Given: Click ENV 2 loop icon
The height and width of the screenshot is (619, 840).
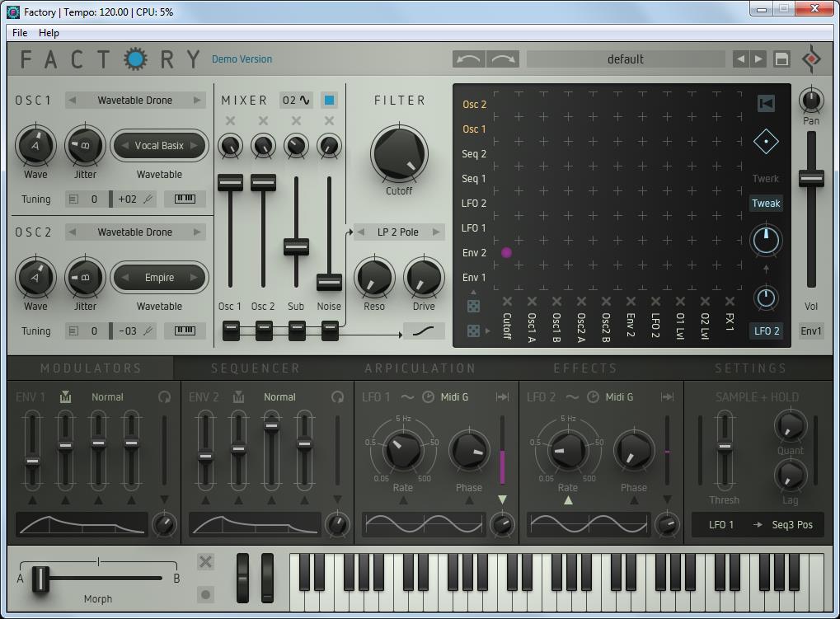Looking at the screenshot, I should point(337,396).
